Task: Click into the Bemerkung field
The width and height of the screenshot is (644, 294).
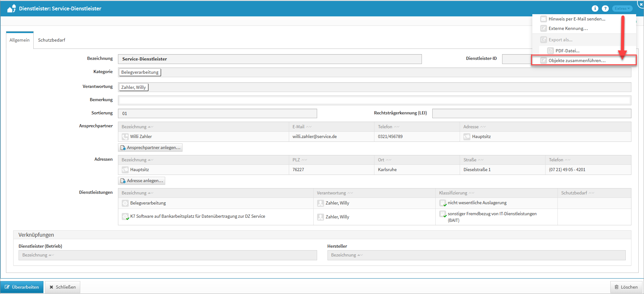Action: pyautogui.click(x=374, y=100)
